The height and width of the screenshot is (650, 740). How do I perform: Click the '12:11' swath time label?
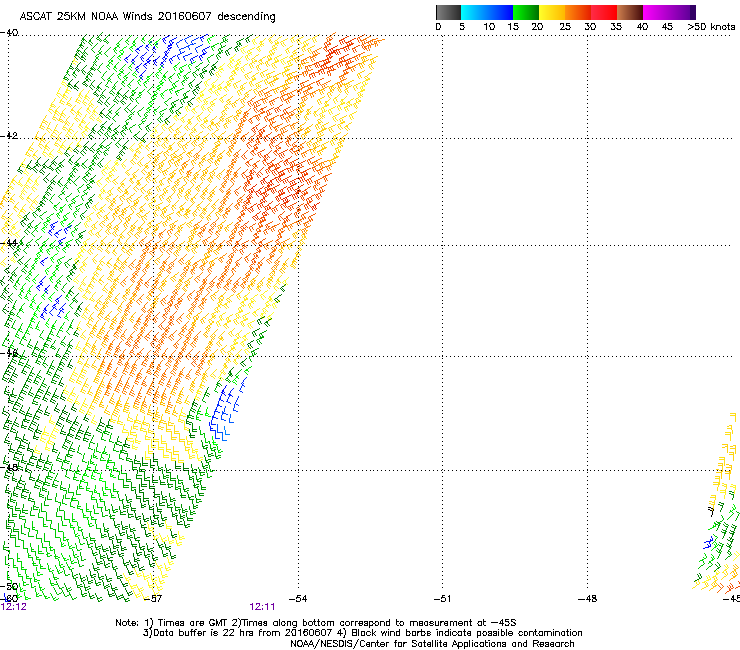pos(262,607)
